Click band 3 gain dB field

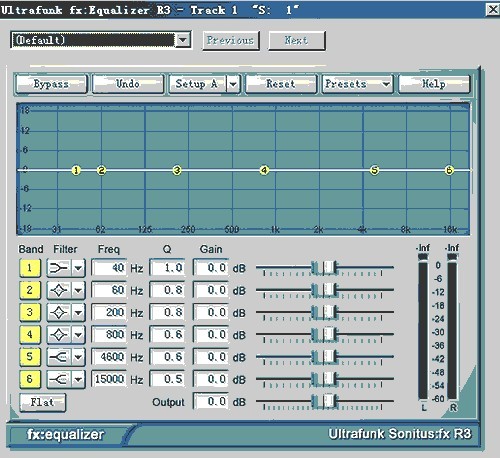click(x=211, y=313)
